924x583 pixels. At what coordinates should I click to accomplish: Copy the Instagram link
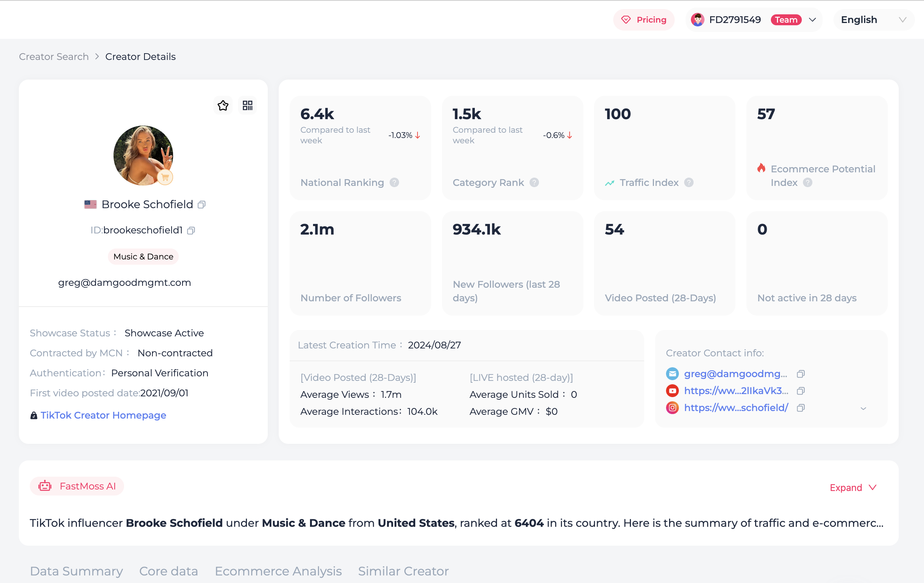click(x=801, y=408)
